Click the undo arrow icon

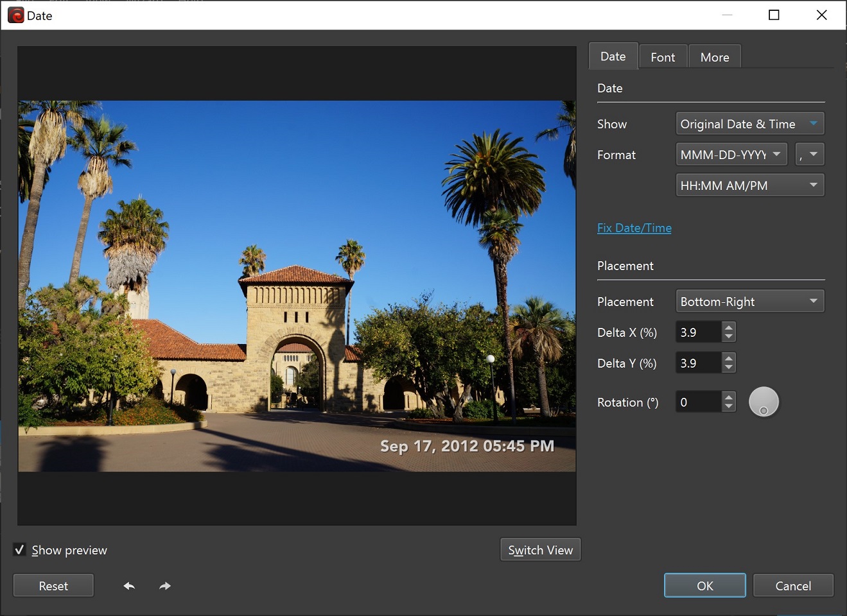pos(128,585)
